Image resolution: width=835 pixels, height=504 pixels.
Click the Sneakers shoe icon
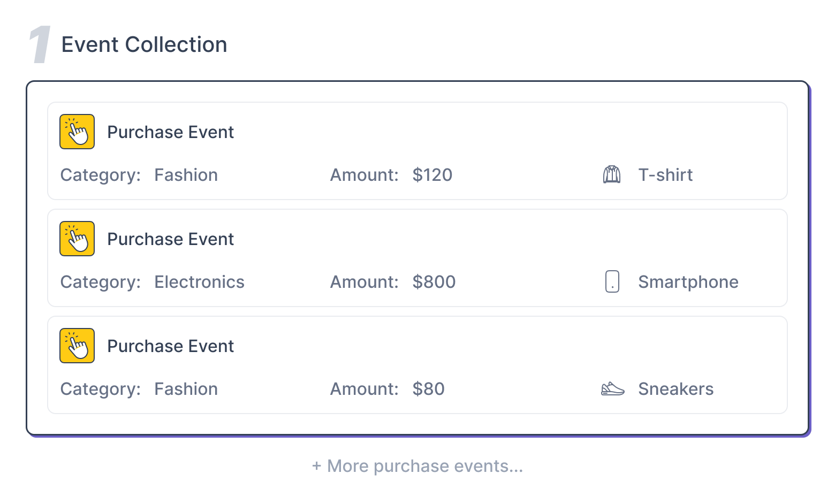[613, 389]
